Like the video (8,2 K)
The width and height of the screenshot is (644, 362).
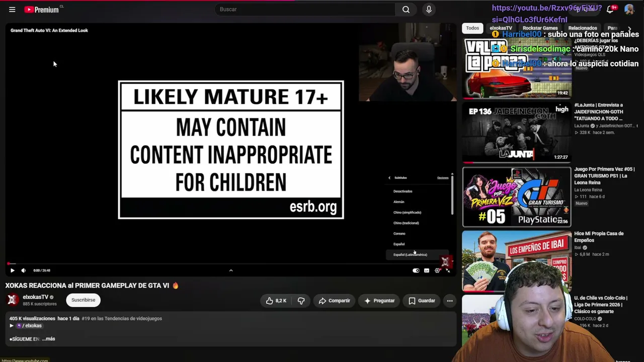click(x=276, y=301)
